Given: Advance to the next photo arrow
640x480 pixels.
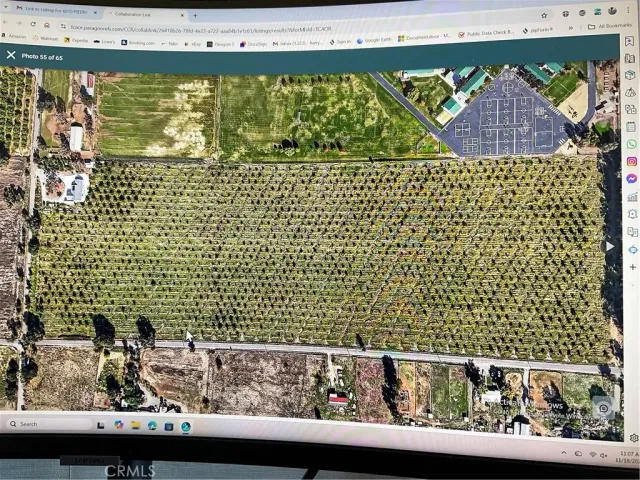Looking at the screenshot, I should coord(609,246).
